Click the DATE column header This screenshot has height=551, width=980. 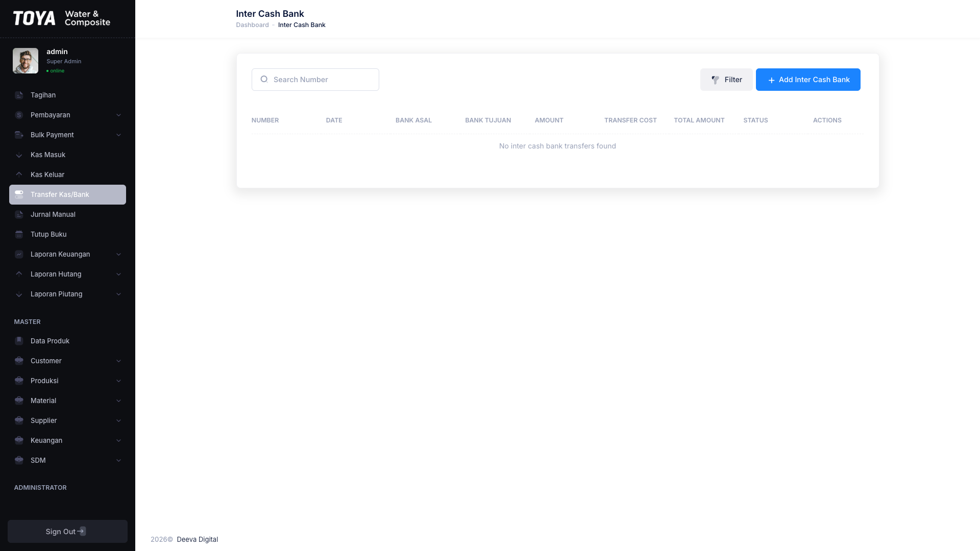click(x=334, y=120)
